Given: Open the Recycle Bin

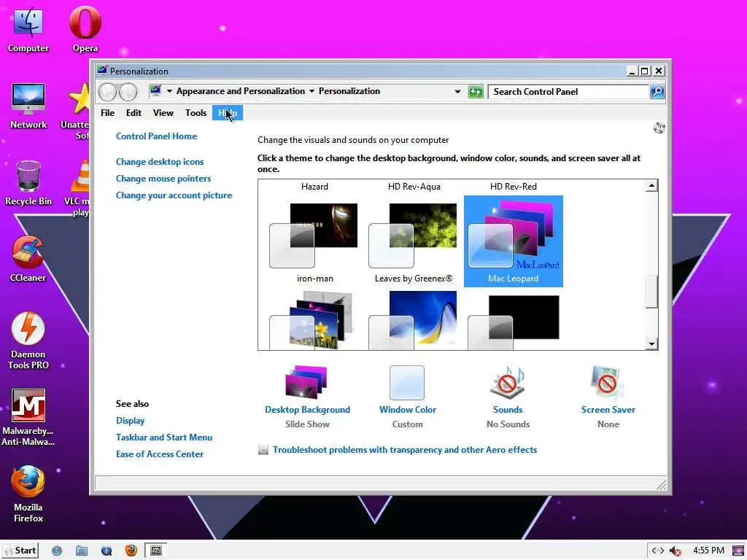Looking at the screenshot, I should click(28, 183).
